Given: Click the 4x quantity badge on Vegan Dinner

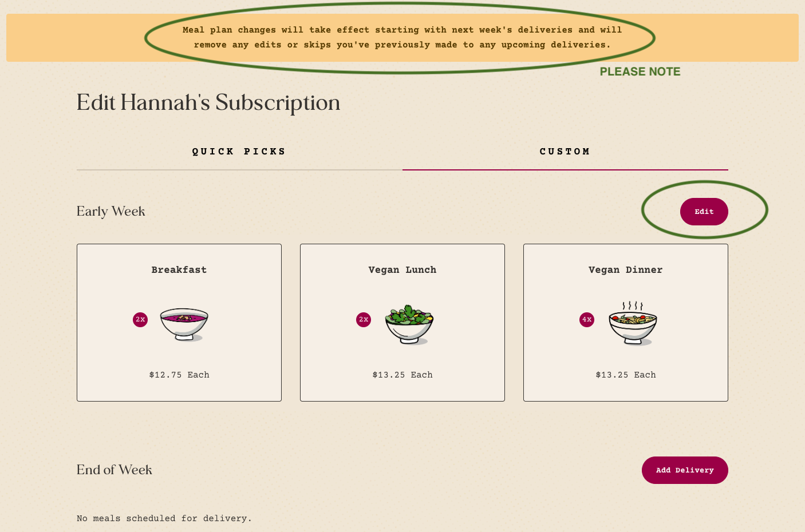Looking at the screenshot, I should (x=587, y=320).
